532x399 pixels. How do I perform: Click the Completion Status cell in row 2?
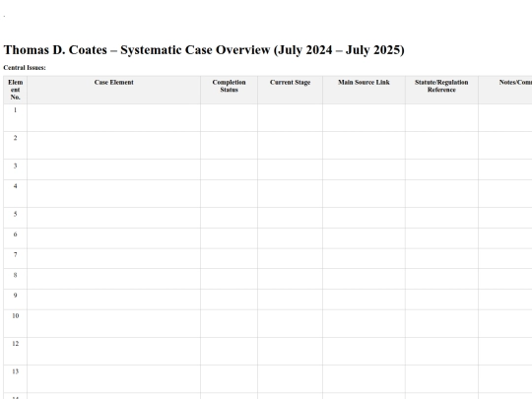229,146
